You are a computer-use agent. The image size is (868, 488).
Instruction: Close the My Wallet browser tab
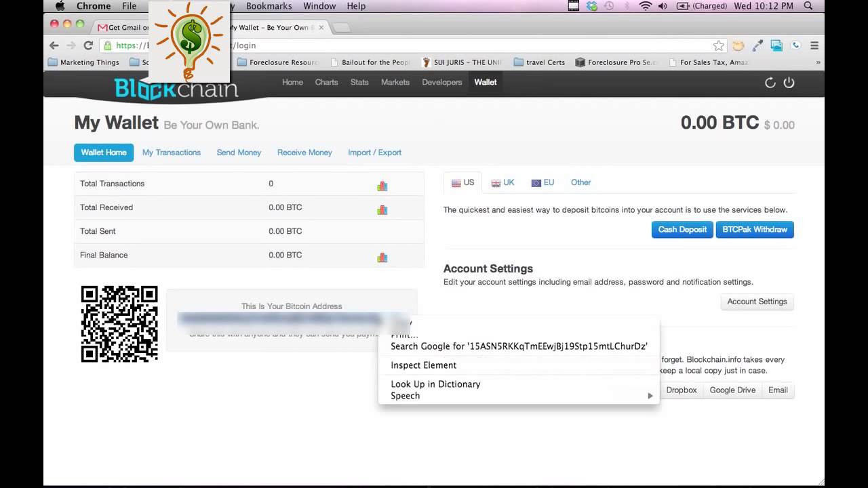321,28
